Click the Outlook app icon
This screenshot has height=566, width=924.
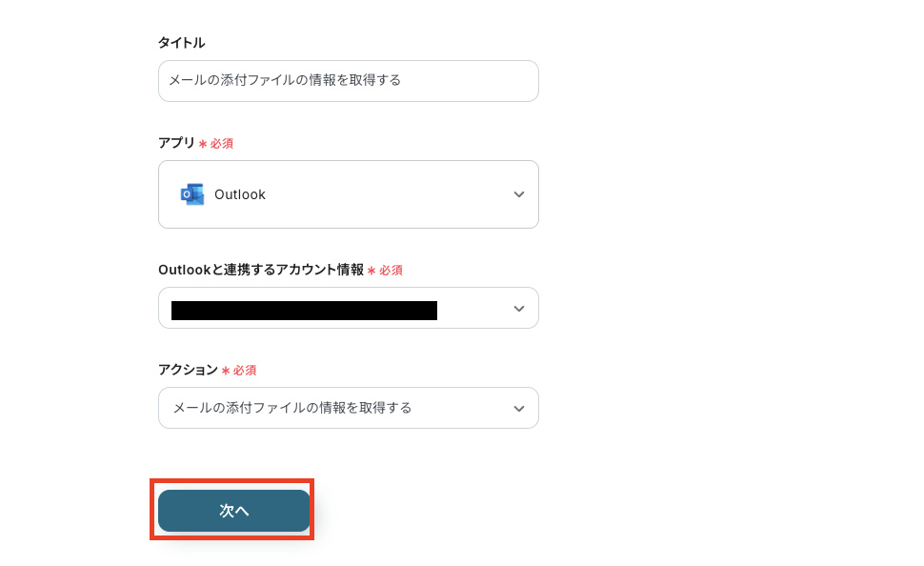click(x=192, y=194)
